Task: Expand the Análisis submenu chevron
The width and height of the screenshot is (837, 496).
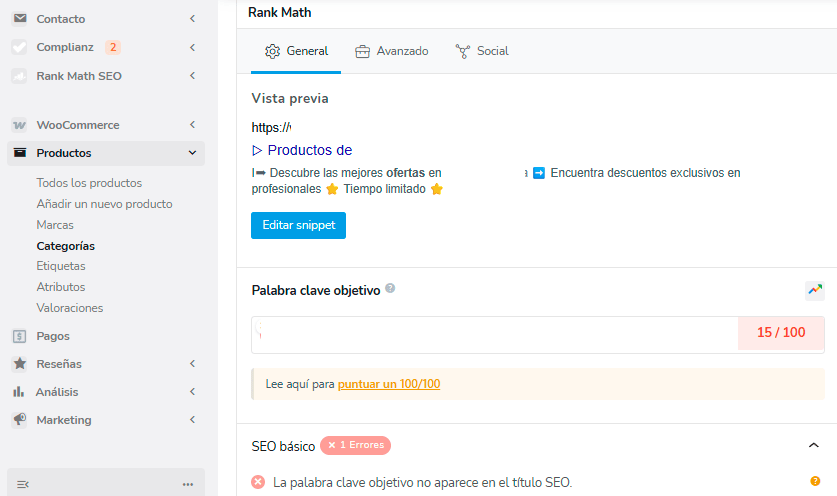Action: (x=192, y=391)
